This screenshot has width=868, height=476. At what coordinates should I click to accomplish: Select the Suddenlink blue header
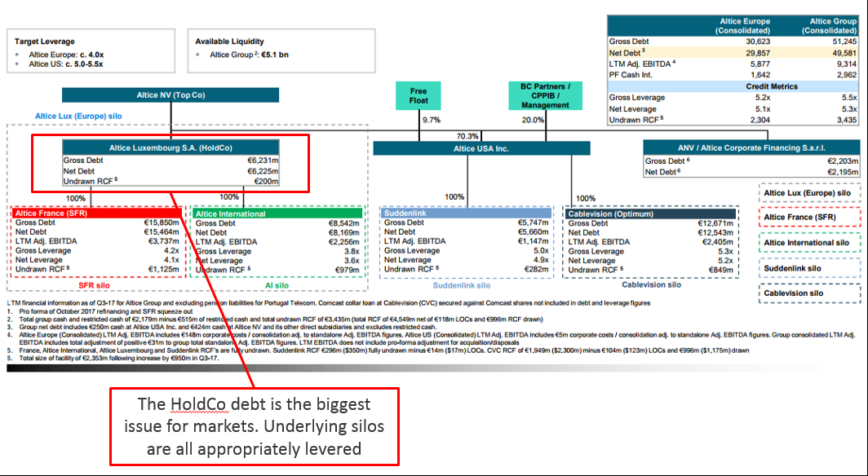[466, 213]
